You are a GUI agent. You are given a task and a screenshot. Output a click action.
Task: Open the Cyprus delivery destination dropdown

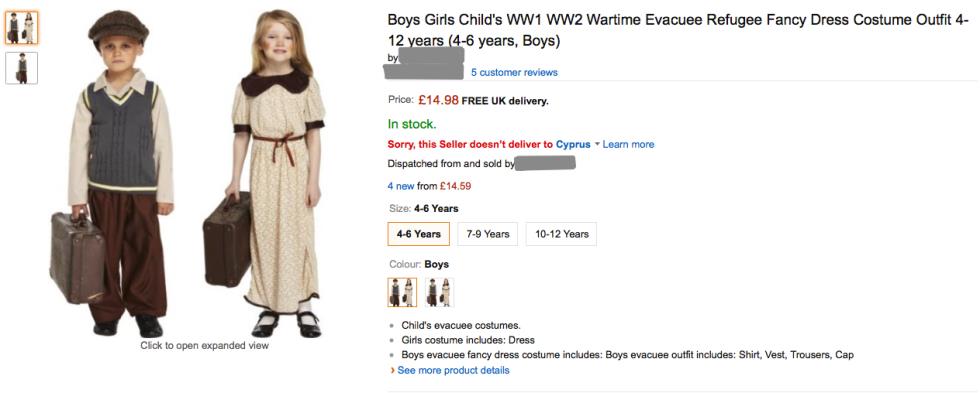click(x=573, y=144)
